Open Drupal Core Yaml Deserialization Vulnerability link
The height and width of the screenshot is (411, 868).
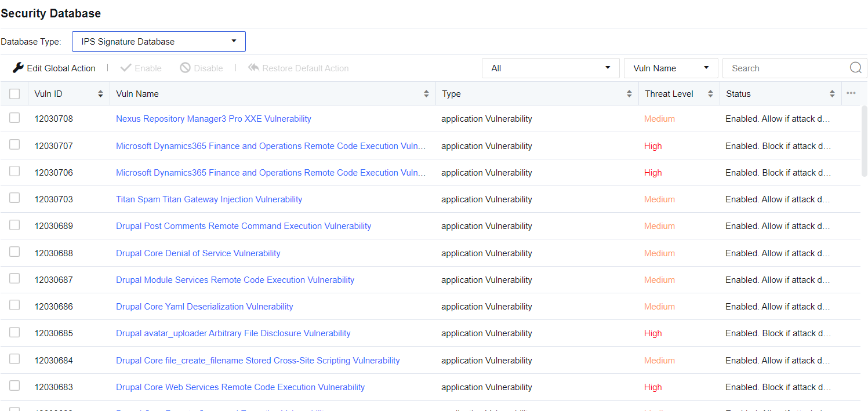click(x=204, y=307)
